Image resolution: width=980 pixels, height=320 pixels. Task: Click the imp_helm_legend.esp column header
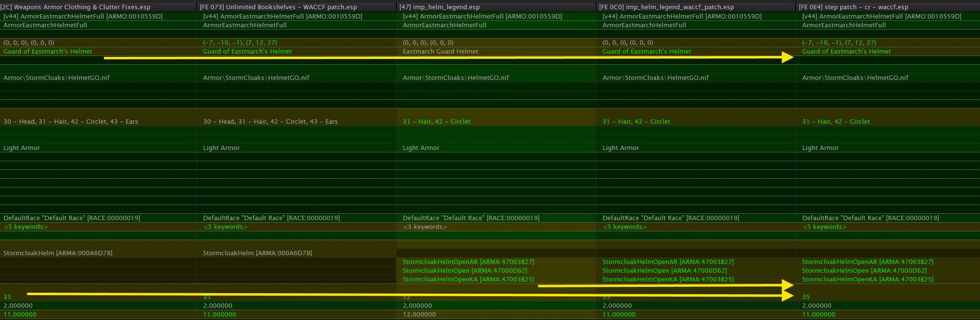click(x=439, y=7)
